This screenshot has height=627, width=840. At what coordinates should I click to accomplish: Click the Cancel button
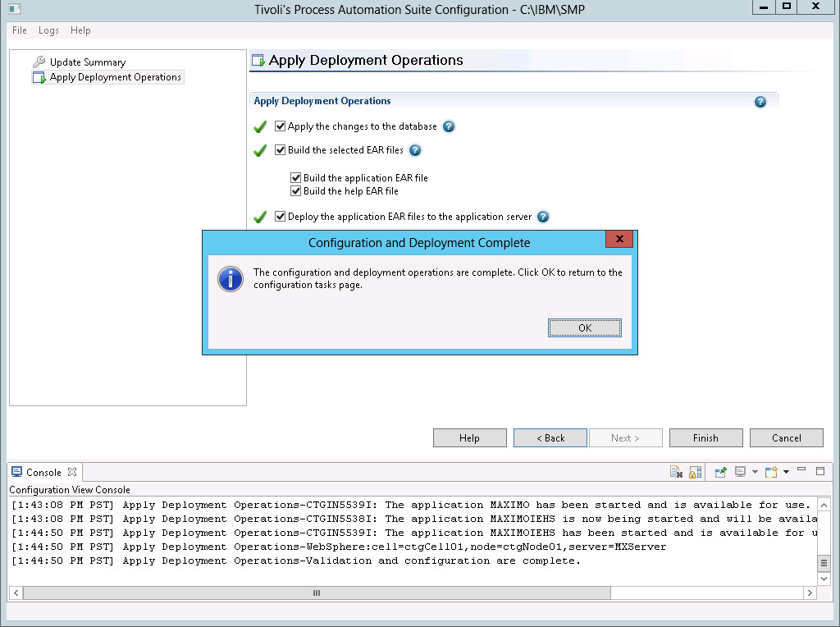tap(787, 437)
